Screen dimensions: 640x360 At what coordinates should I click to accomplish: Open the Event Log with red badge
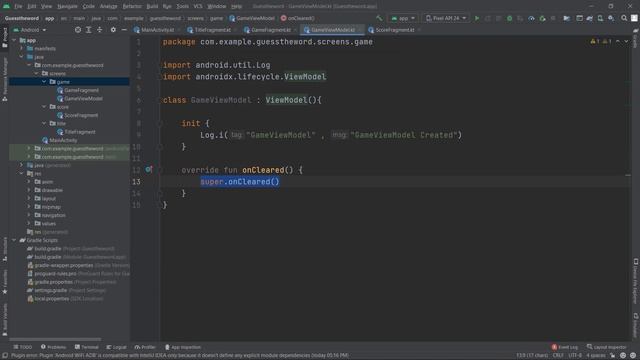(564, 347)
